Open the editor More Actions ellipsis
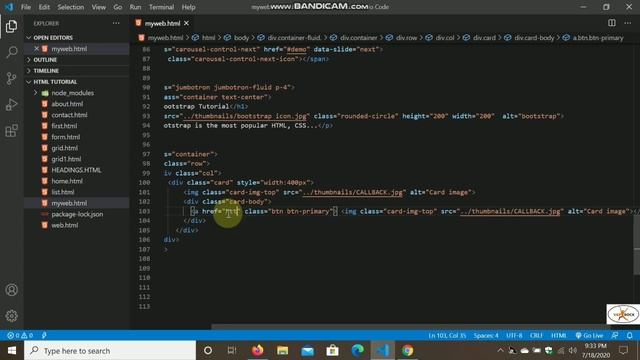This screenshot has width=640, height=360. click(x=627, y=23)
